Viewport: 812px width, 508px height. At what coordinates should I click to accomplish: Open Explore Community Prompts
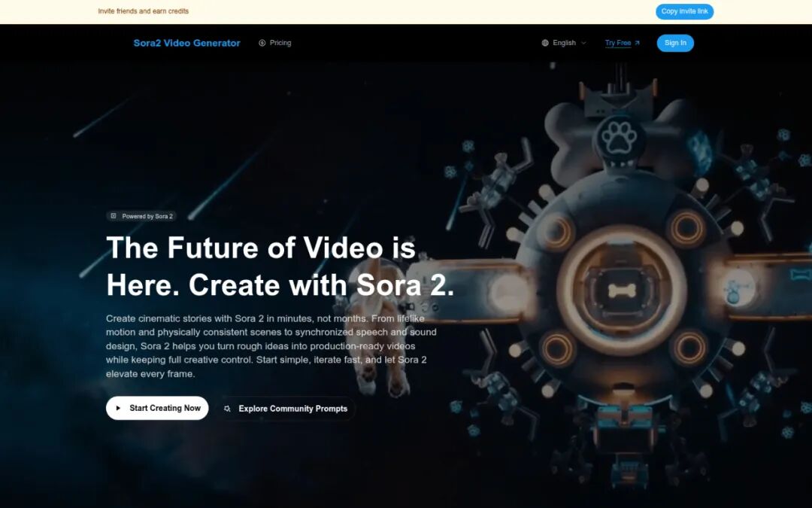pos(286,409)
